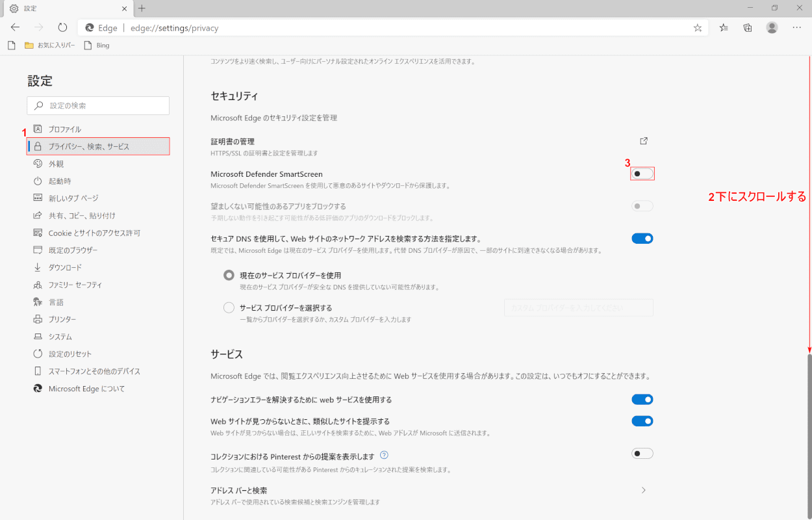The height and width of the screenshot is (520, 812).
Task: Toggle 類似したサイトを提示する switch
Action: tap(642, 421)
